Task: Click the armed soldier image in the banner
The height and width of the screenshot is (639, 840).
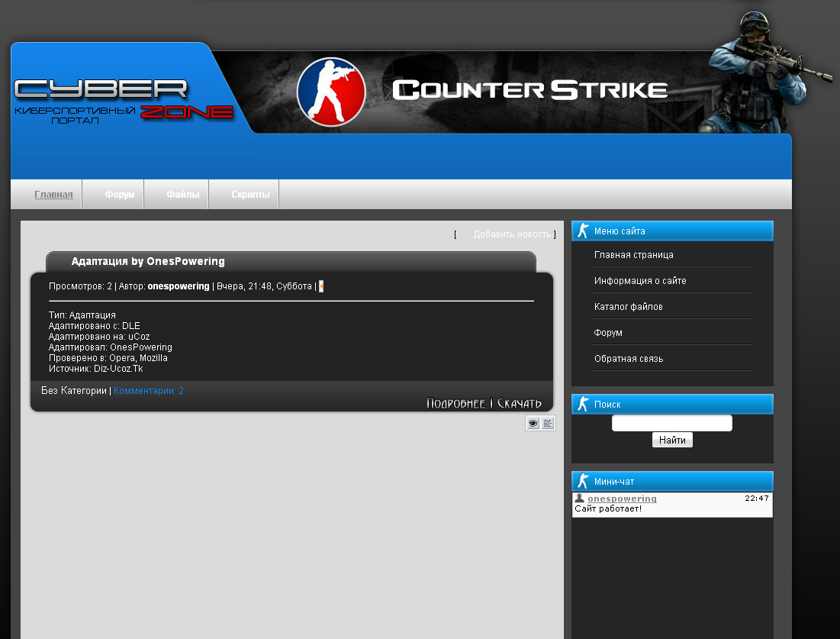Action: coord(766,73)
